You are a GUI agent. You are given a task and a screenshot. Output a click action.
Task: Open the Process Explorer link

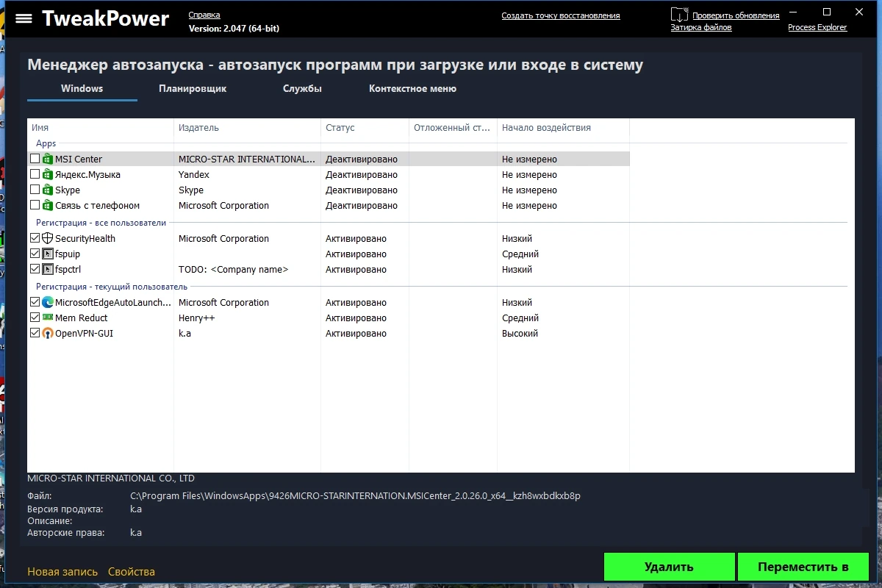[x=817, y=27]
